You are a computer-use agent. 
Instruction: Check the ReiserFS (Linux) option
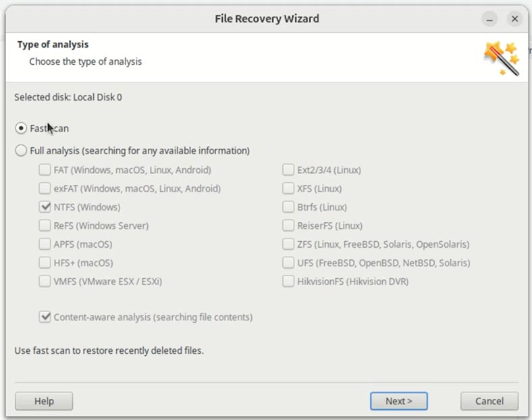click(x=288, y=226)
